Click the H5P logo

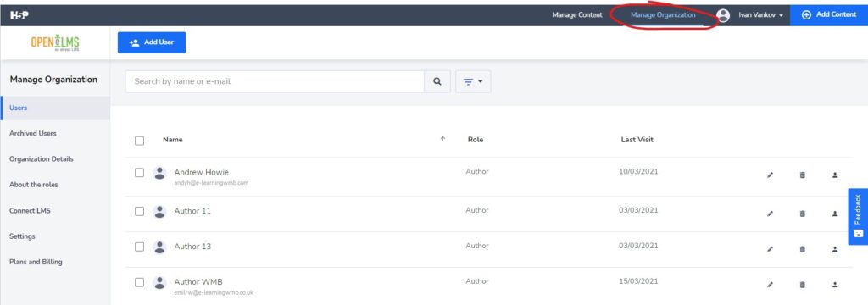tap(19, 15)
